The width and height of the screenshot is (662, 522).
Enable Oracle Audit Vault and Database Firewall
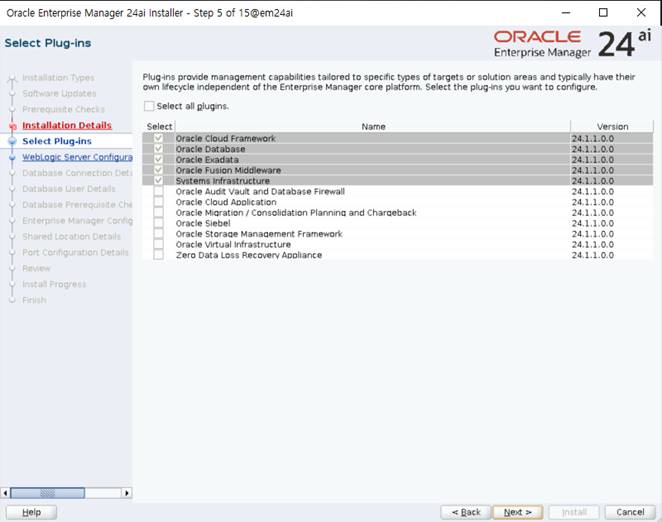coord(158,191)
